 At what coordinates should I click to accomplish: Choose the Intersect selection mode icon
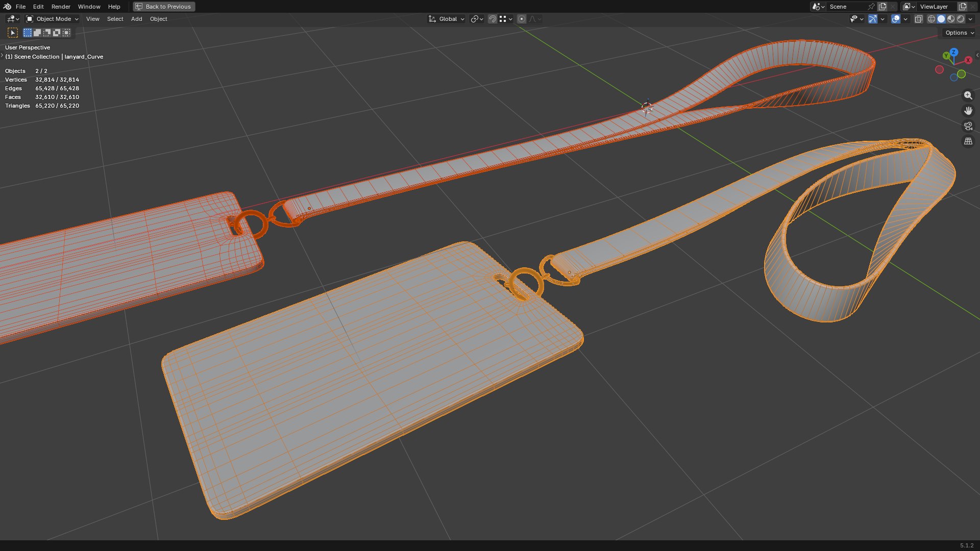tap(66, 33)
